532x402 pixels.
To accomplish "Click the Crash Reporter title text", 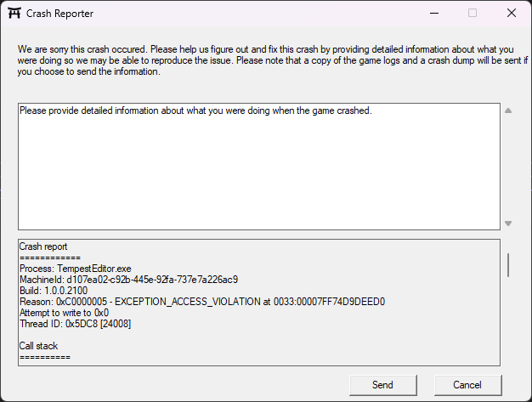I will tap(59, 14).
